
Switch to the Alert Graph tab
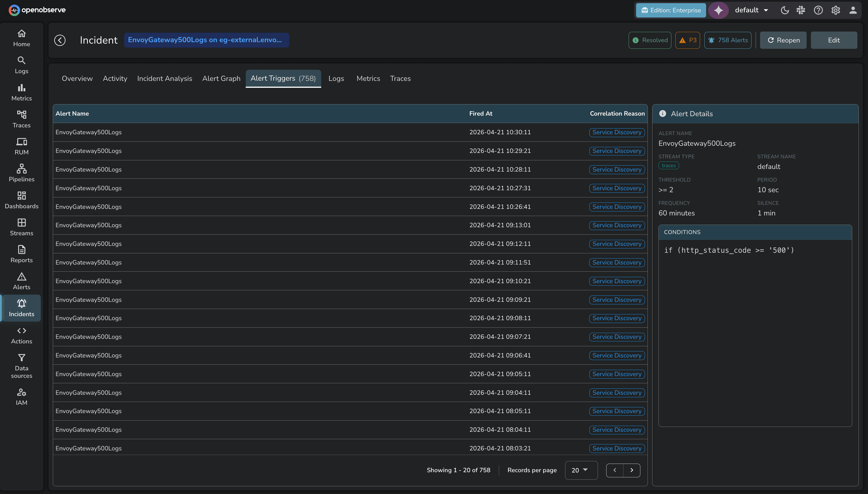pyautogui.click(x=221, y=78)
